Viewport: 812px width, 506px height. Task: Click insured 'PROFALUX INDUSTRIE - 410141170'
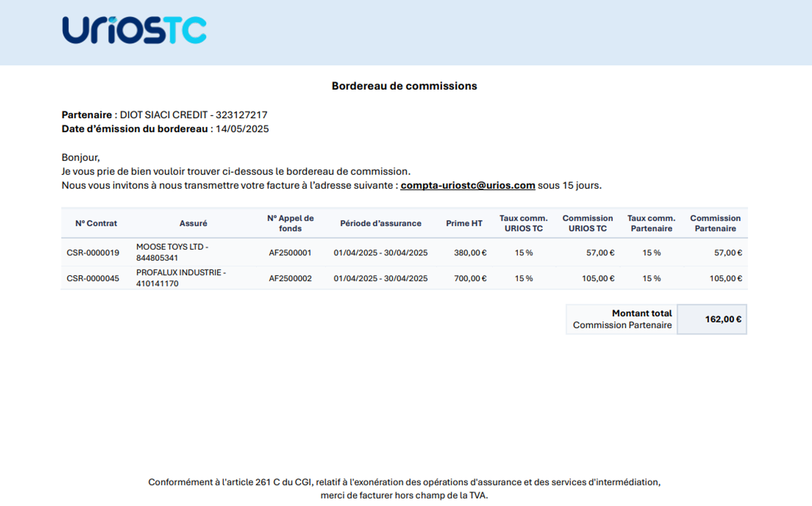181,278
